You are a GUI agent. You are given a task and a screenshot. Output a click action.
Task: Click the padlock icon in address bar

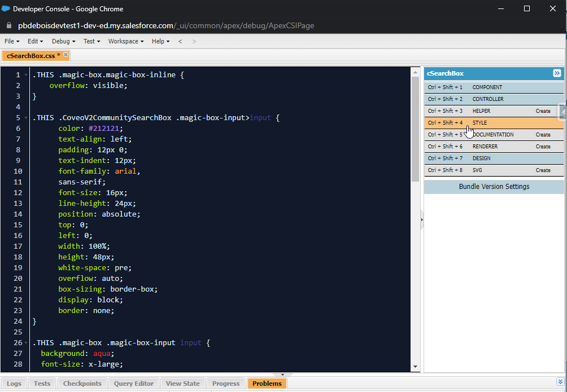[9, 25]
